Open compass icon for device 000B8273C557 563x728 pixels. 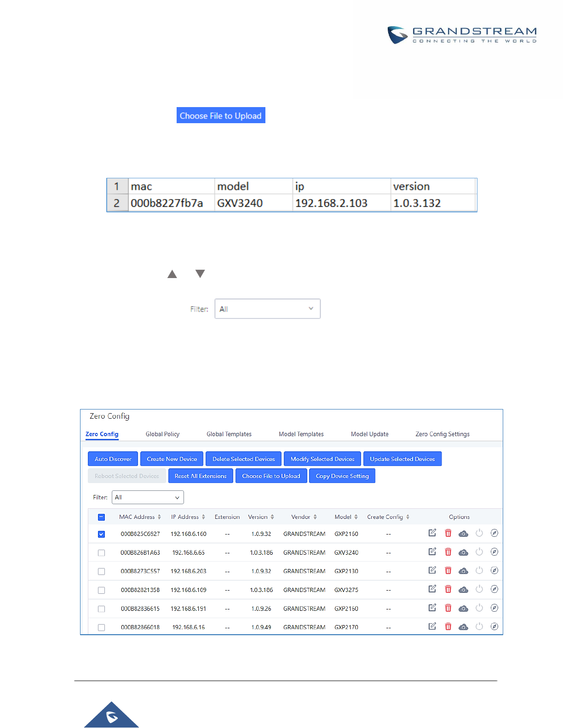coord(494,570)
